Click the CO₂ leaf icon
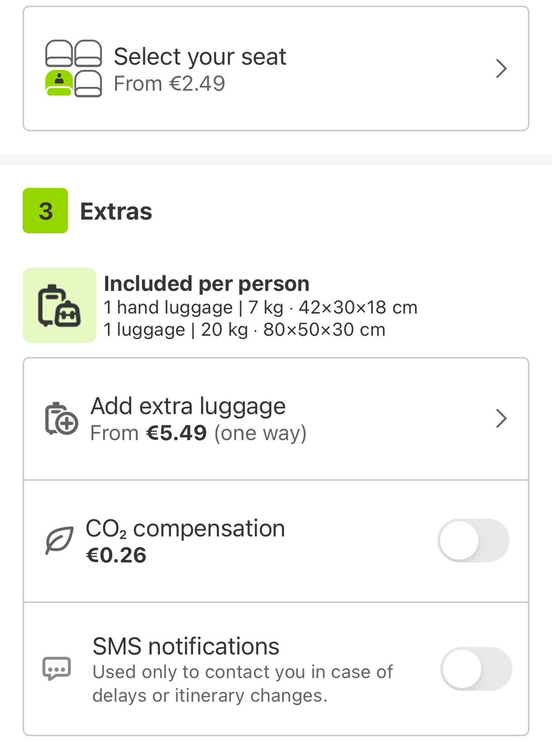The width and height of the screenshot is (552, 756). click(59, 540)
